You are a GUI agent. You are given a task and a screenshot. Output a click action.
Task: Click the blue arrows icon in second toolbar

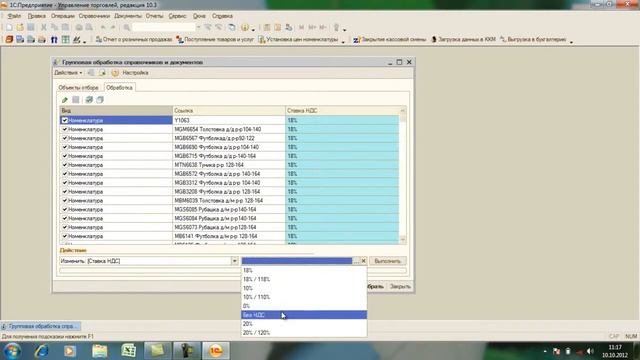click(54, 40)
